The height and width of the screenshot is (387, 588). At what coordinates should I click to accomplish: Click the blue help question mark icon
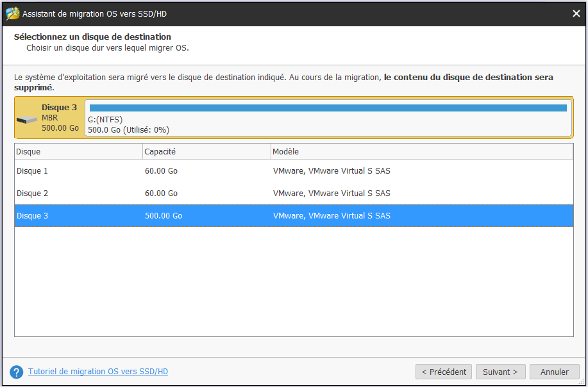tap(17, 372)
